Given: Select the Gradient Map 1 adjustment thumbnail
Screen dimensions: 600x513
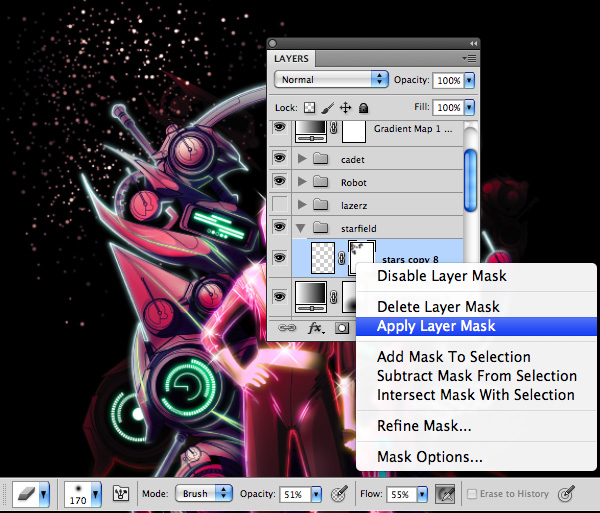Looking at the screenshot, I should 311,131.
